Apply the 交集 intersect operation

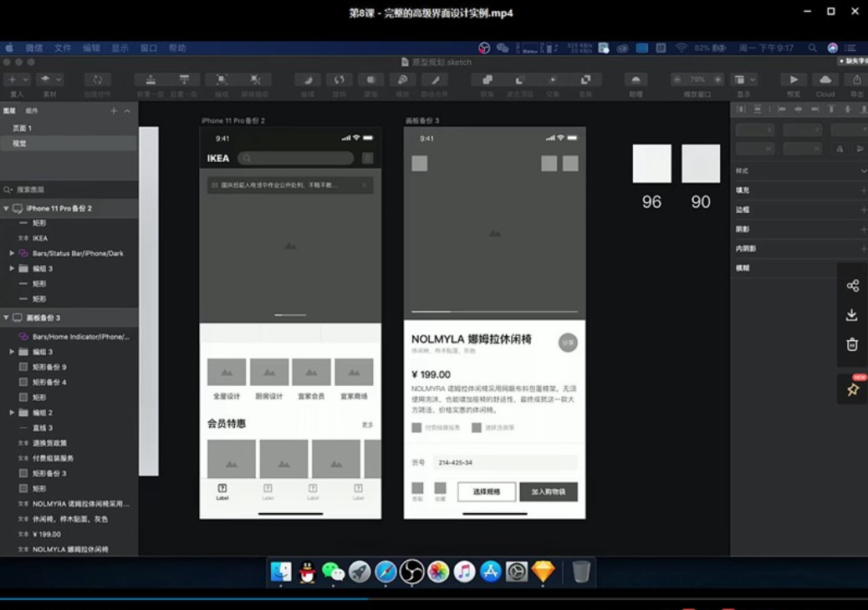point(553,79)
